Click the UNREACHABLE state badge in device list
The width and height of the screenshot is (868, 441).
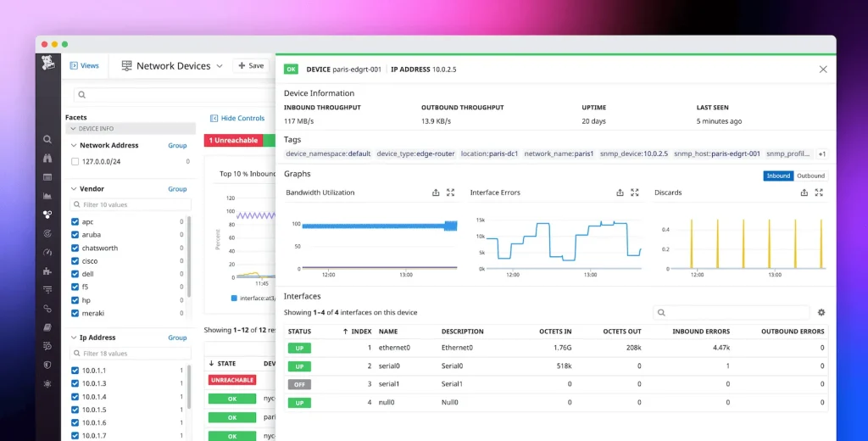[232, 380]
